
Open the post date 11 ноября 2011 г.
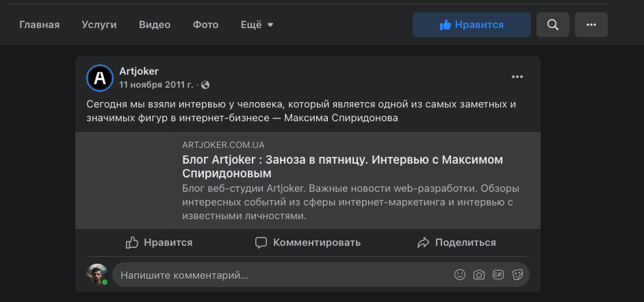click(156, 85)
